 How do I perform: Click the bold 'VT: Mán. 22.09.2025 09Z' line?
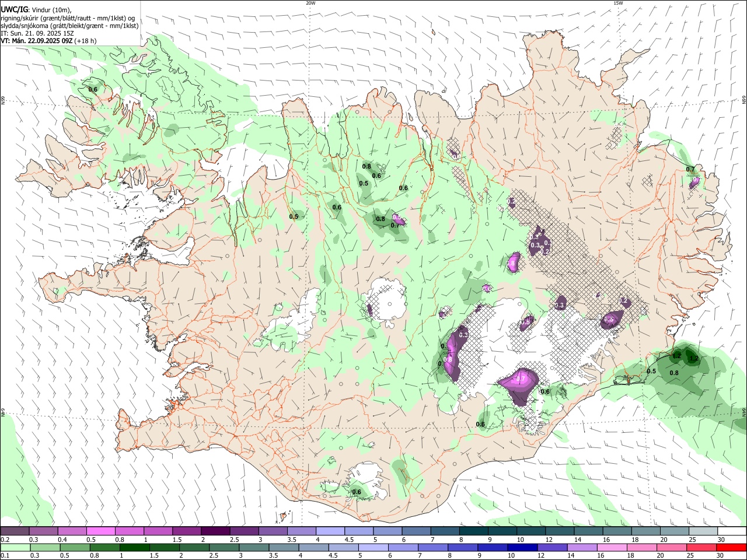(x=36, y=41)
